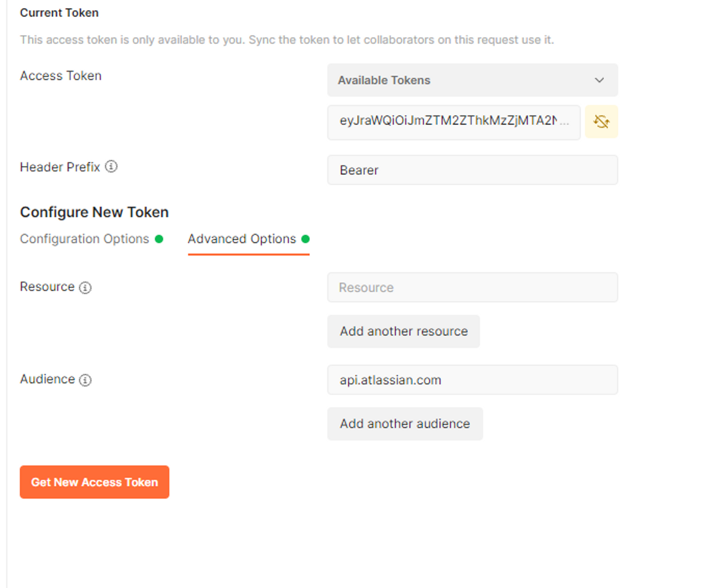Click the sync token icon
721x588 pixels.
601,122
